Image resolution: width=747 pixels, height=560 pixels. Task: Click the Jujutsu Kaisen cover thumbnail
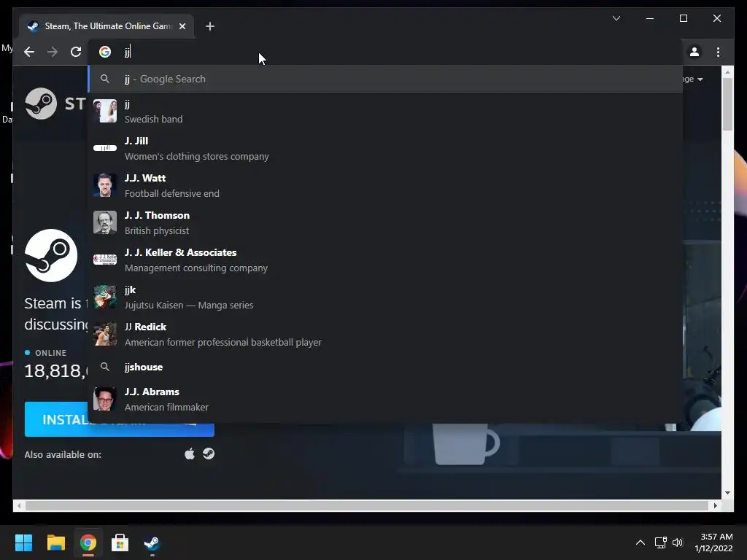click(x=105, y=297)
